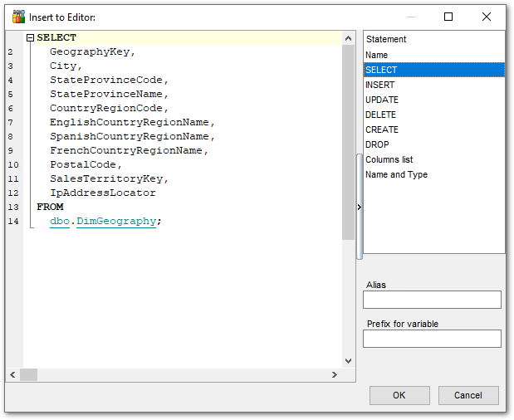This screenshot has width=514, height=420.
Task: Select DROP statement option
Action: click(377, 144)
